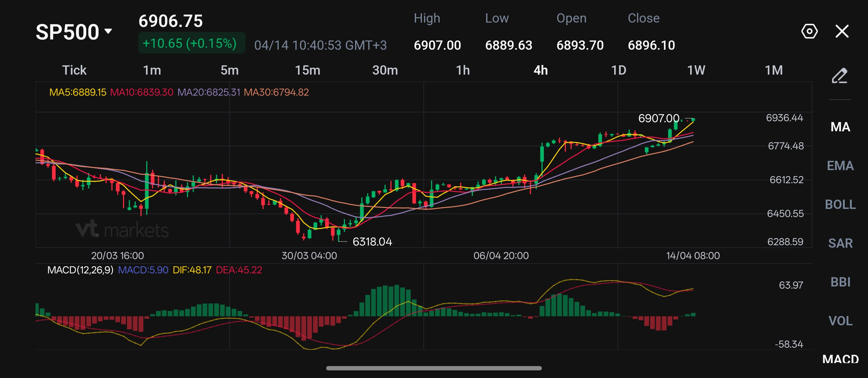Switch sub-chart to VOL
Viewport: 868px width, 378px height.
[x=840, y=321]
